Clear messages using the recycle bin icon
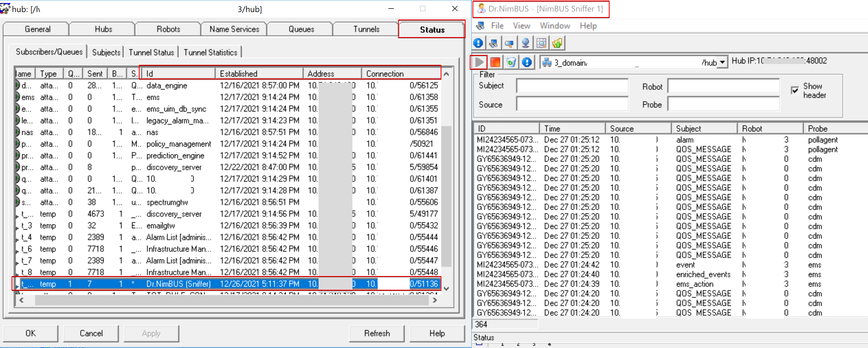Image resolution: width=868 pixels, height=348 pixels. [x=511, y=62]
